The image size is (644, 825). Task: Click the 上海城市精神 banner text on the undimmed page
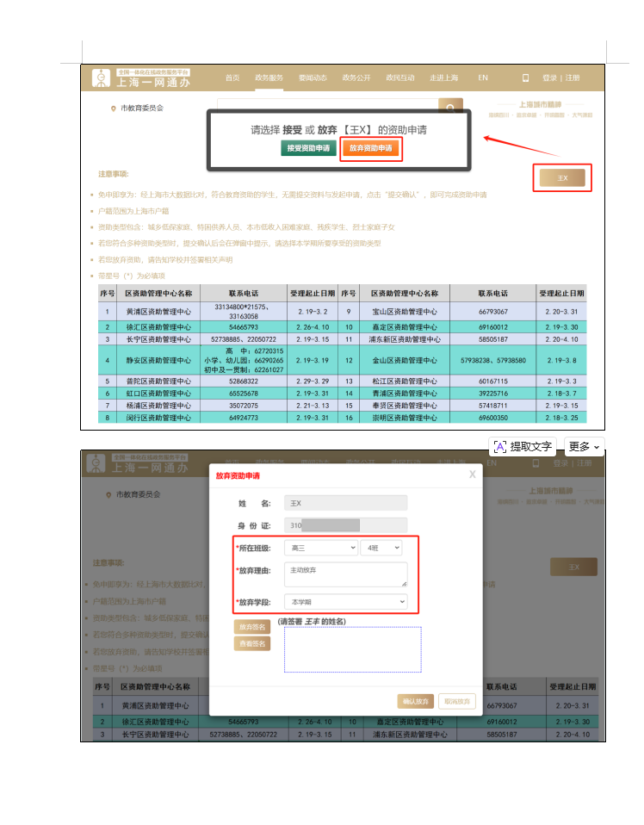[541, 105]
